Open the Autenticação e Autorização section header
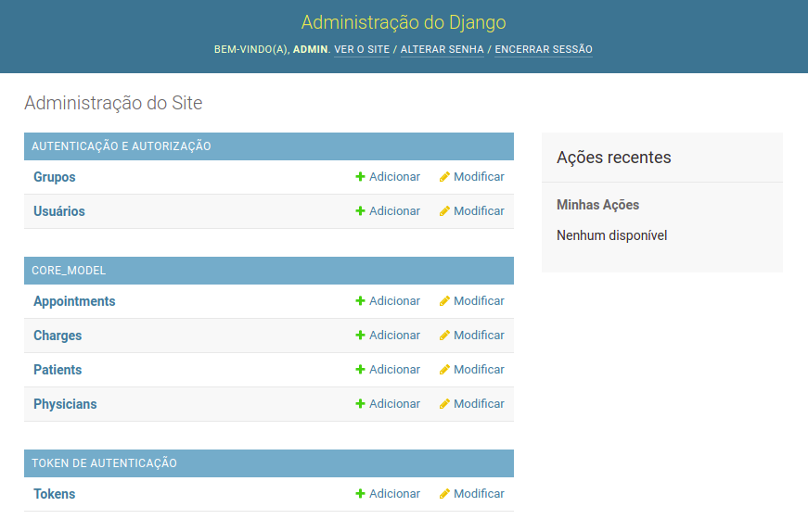 pos(122,146)
